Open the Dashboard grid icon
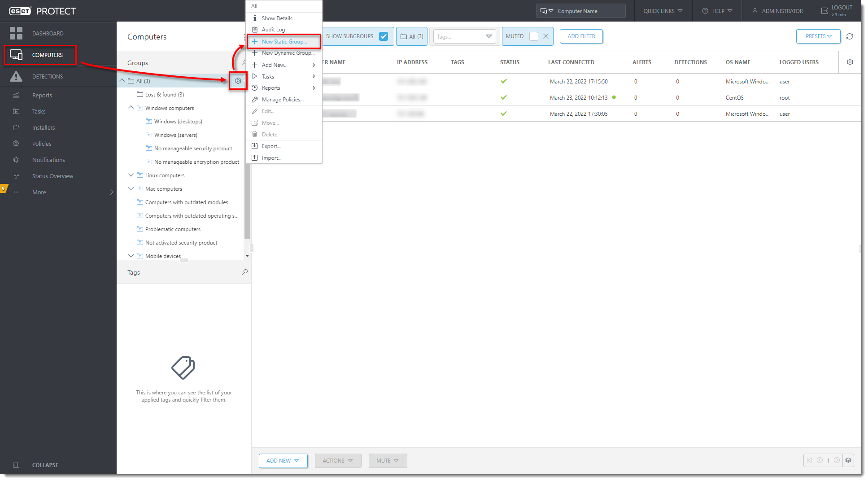The width and height of the screenshot is (868, 481). click(x=16, y=33)
